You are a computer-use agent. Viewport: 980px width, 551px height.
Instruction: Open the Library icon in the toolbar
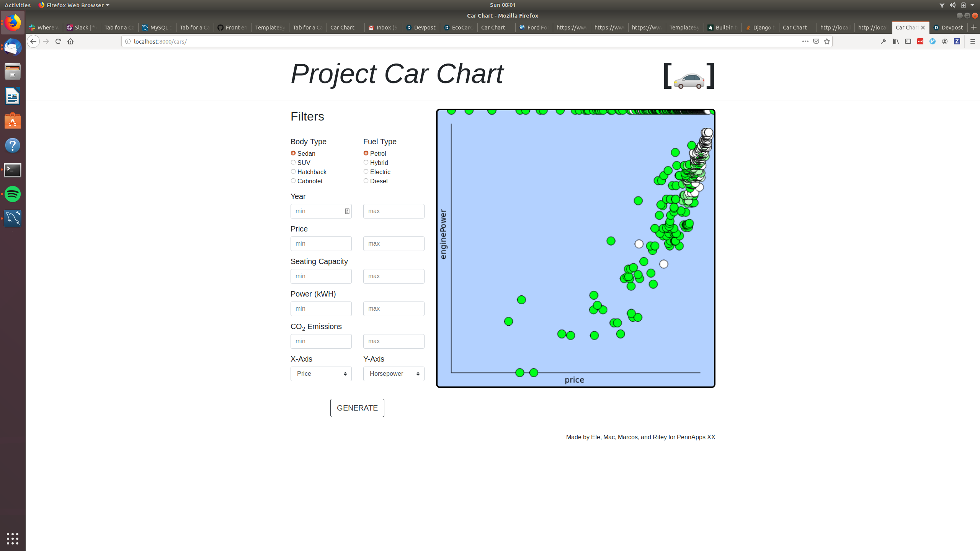click(896, 41)
